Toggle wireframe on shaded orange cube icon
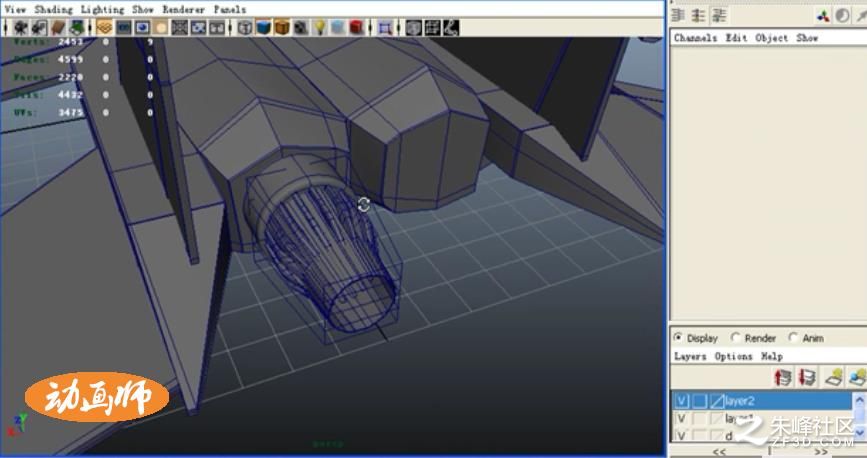The image size is (867, 458). pyautogui.click(x=282, y=27)
